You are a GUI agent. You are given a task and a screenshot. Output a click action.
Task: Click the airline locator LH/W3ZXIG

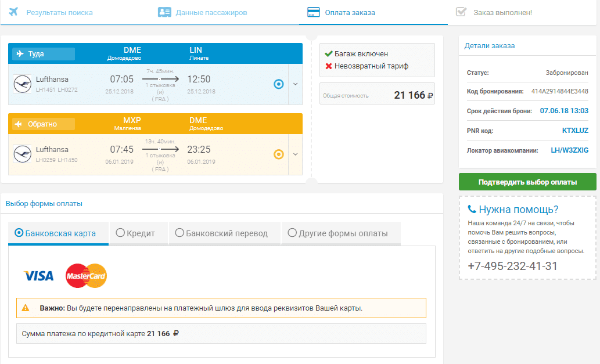point(569,150)
